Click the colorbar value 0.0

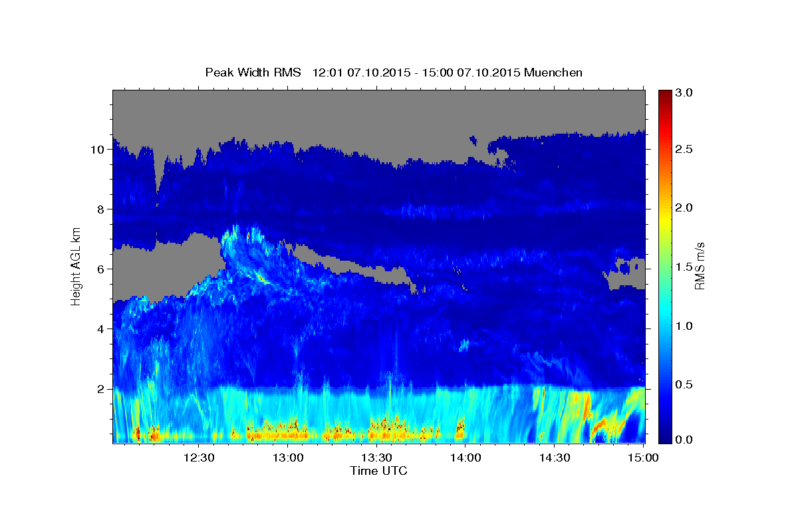[x=685, y=439]
